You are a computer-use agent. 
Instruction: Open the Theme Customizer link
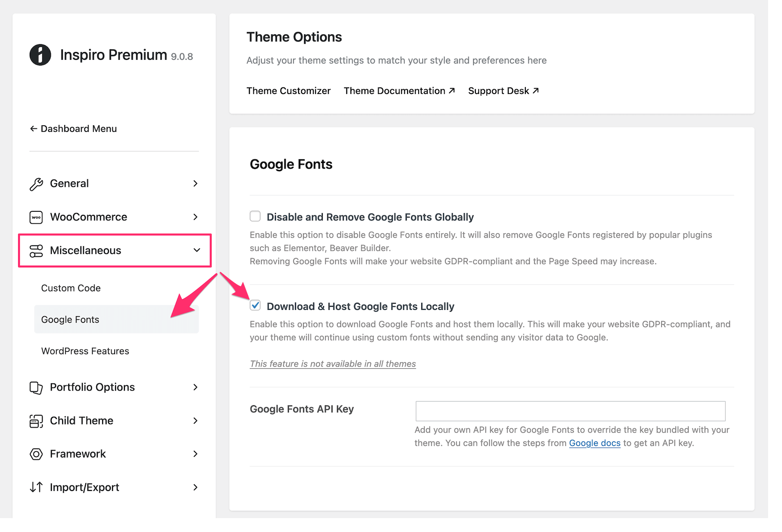pos(289,91)
